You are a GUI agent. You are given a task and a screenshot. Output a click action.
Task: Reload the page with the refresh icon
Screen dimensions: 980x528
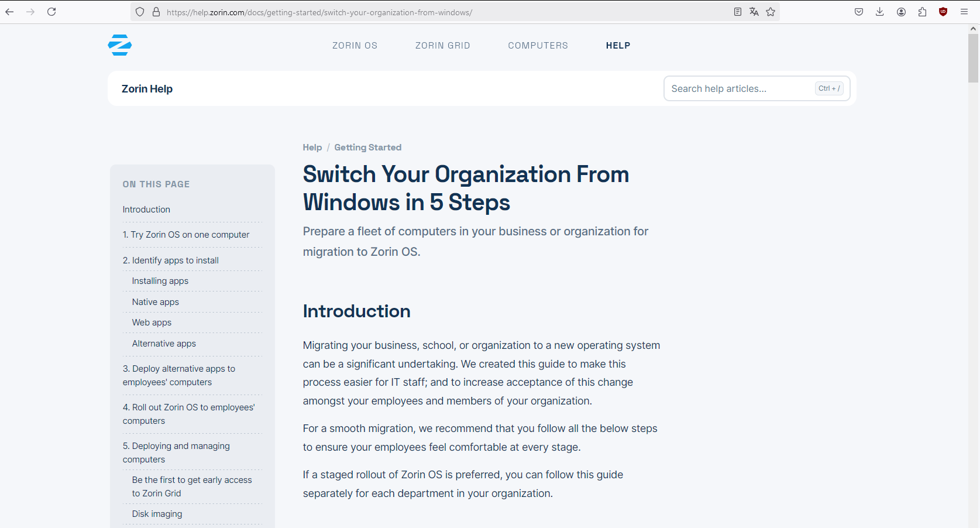51,12
